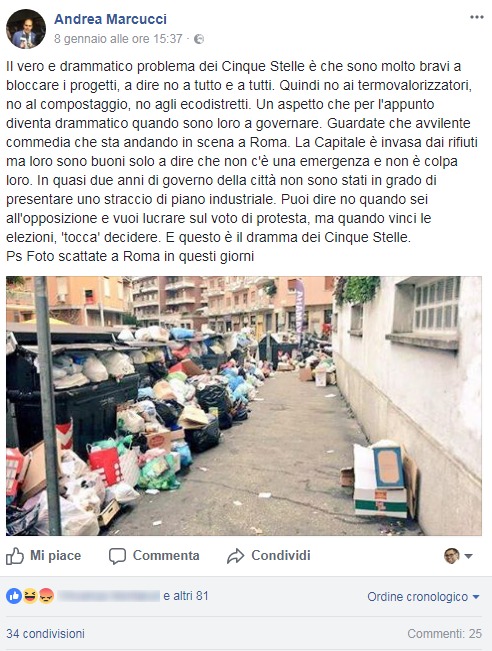Click the blue like reaction icon
Image resolution: width=492 pixels, height=651 pixels.
coord(14,596)
